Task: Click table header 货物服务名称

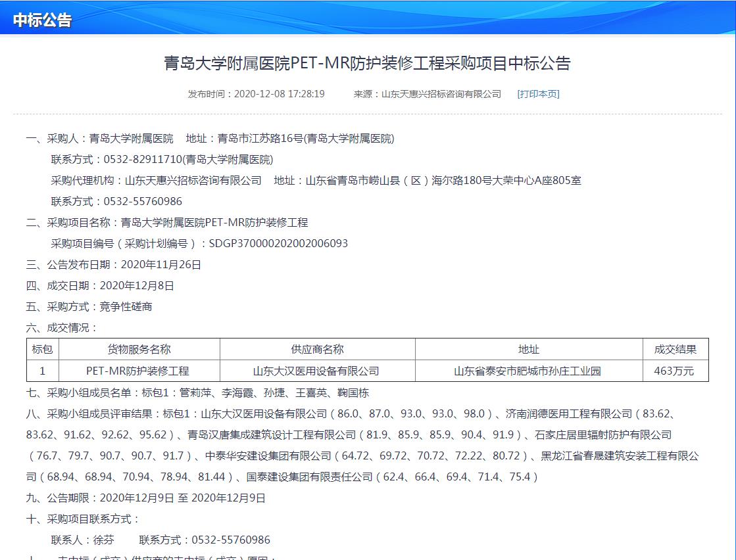Action: (x=139, y=350)
